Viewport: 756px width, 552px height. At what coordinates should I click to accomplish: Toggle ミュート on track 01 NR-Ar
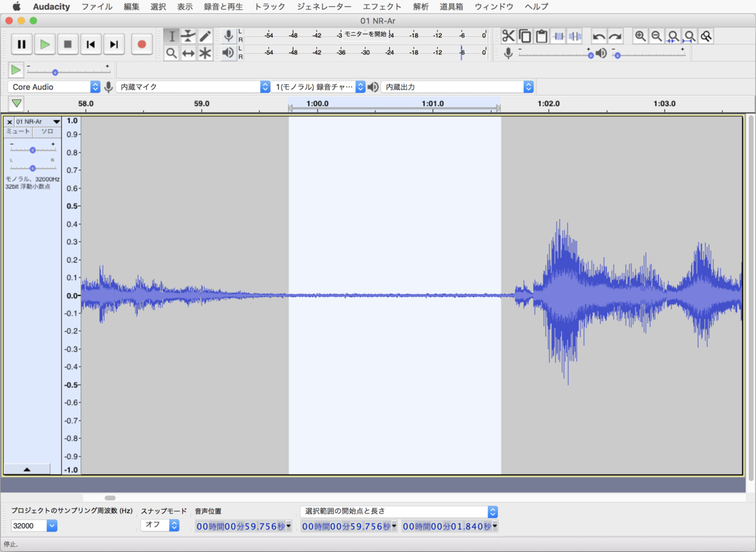pos(18,132)
